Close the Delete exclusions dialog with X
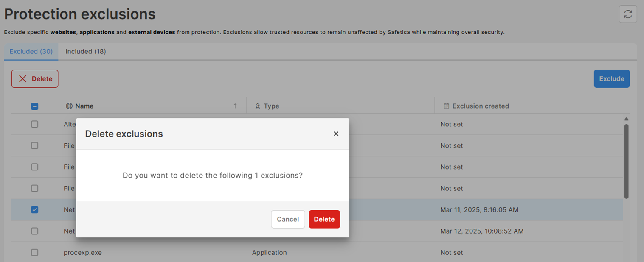The image size is (644, 262). [336, 134]
